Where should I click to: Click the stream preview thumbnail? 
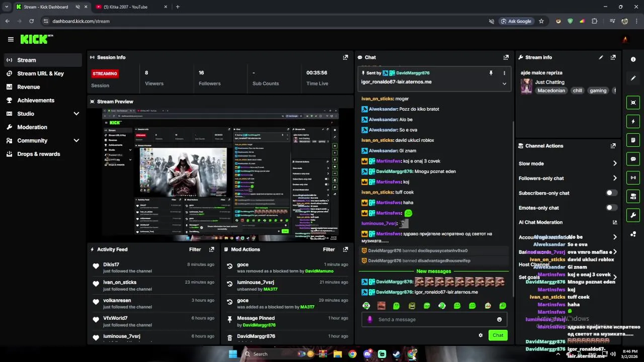tap(220, 175)
